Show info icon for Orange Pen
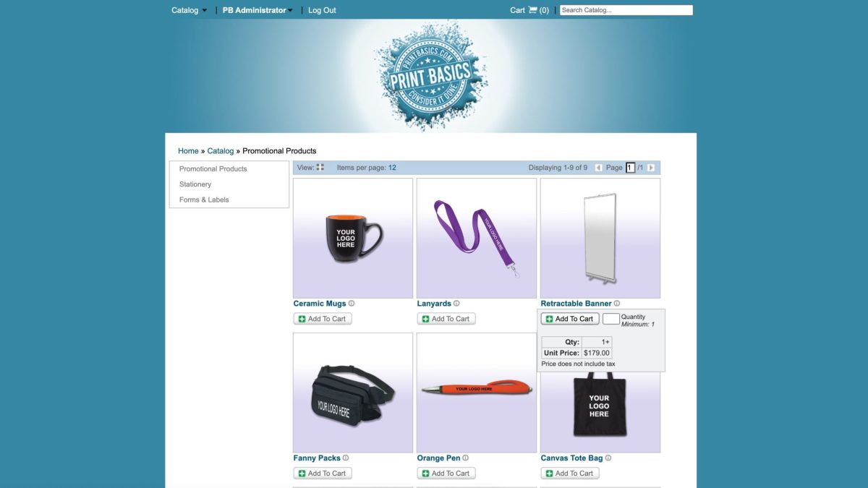This screenshot has height=488, width=868. click(x=466, y=458)
